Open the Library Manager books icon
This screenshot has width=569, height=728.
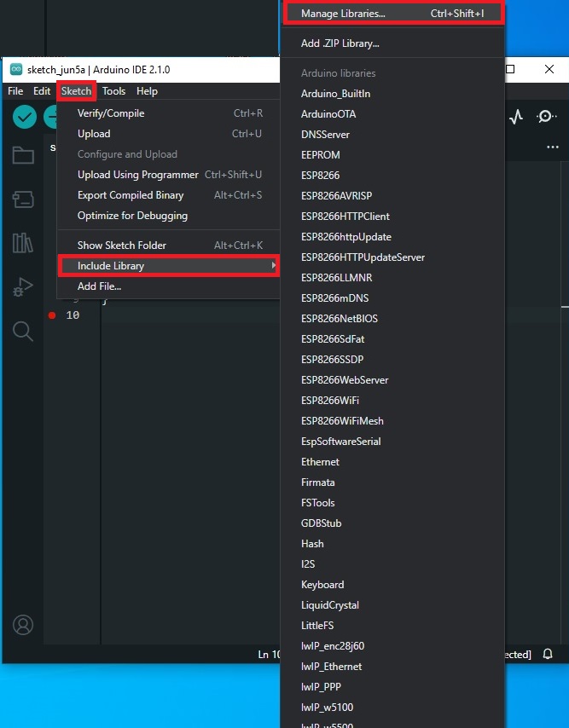[x=23, y=242]
